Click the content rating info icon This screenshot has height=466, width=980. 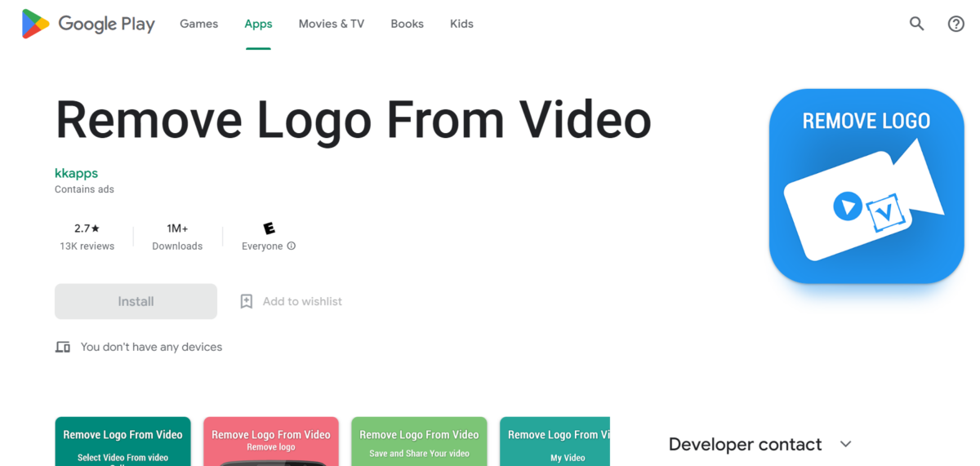tap(292, 246)
